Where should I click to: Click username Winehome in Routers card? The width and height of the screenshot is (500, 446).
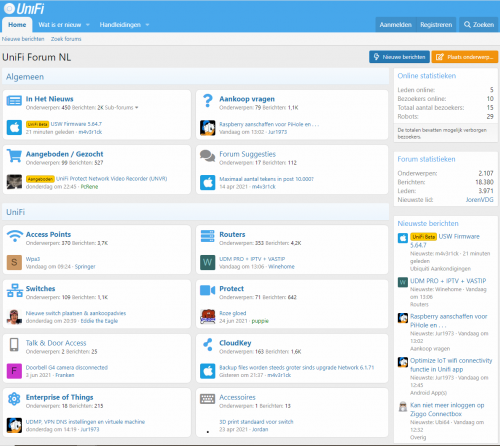281,267
